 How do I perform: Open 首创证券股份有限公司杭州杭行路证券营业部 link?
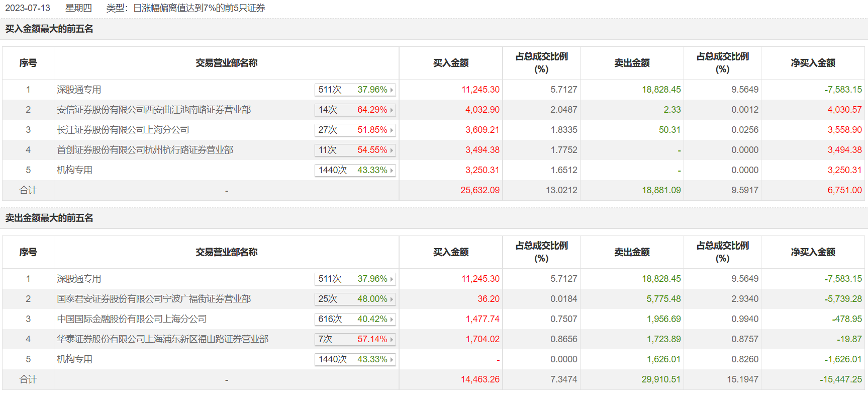pos(145,150)
